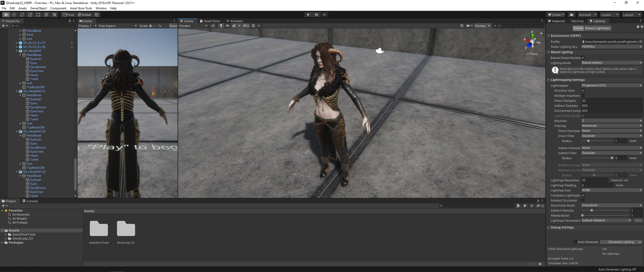This screenshot has width=644, height=272.
Task: Open the Assets menu
Action: (x=22, y=8)
